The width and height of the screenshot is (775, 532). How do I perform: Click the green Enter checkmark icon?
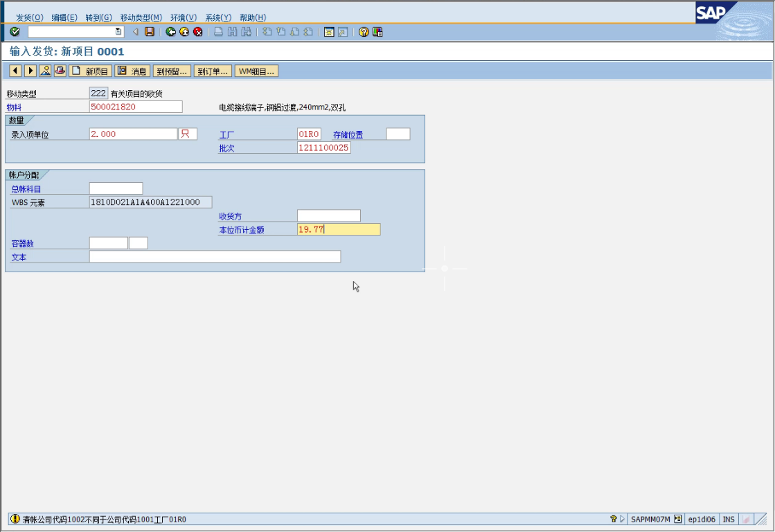[x=15, y=32]
